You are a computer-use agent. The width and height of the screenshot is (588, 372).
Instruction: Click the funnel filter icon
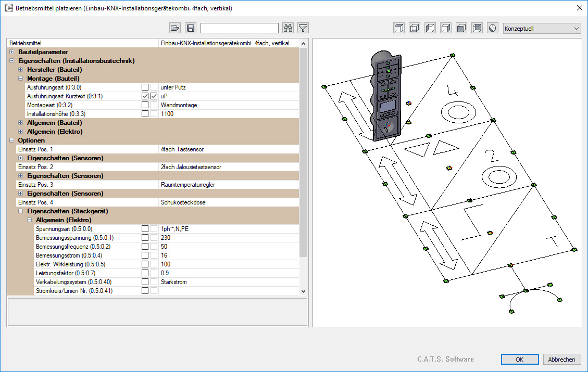pos(303,28)
